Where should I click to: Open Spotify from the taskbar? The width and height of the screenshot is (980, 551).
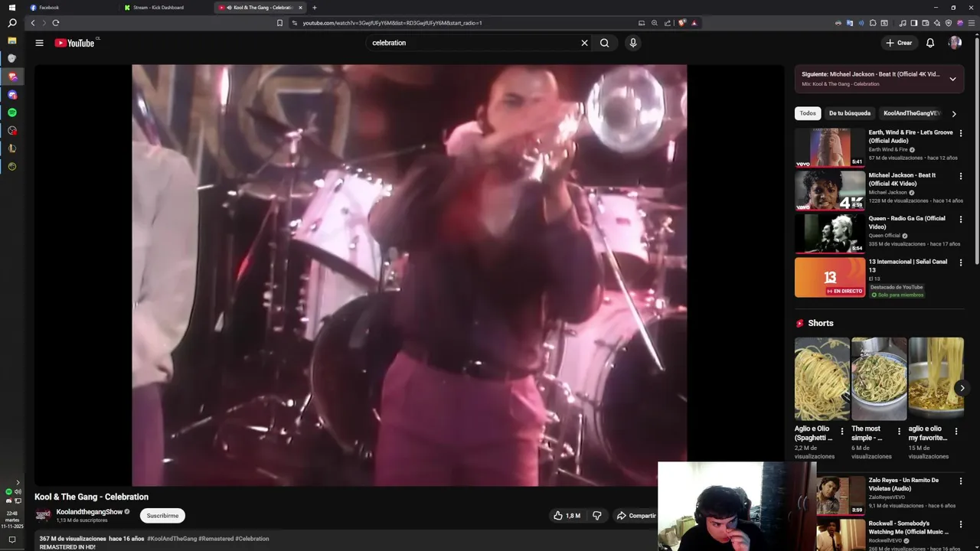tap(12, 112)
